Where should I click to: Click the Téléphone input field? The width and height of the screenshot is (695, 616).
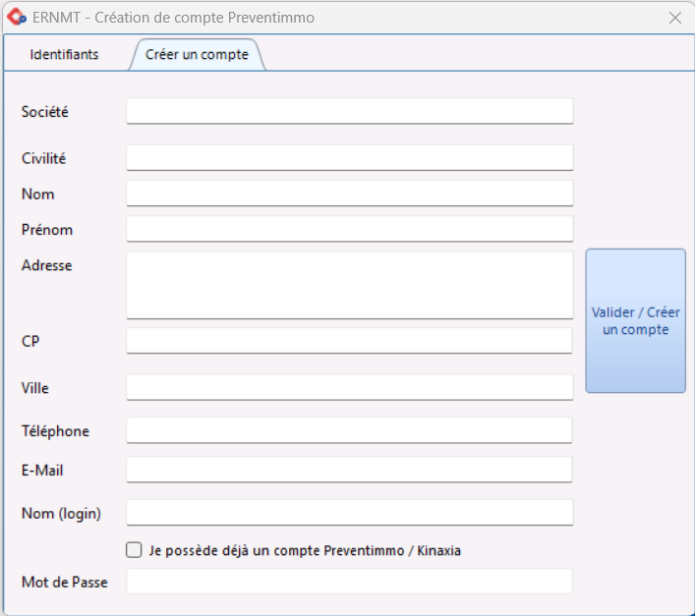[349, 430]
